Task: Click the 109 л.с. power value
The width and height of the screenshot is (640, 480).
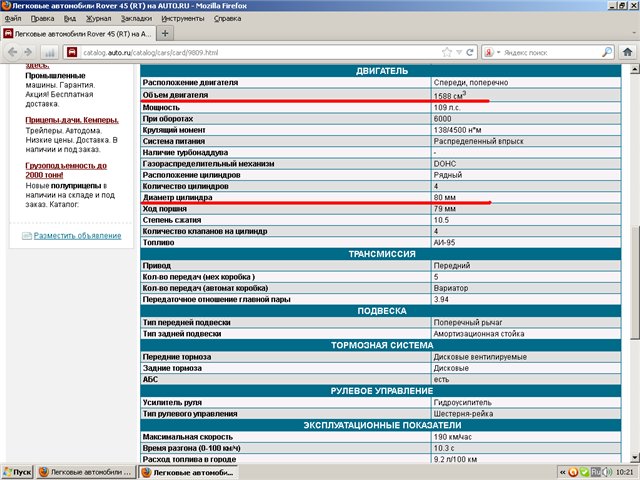Action: point(447,107)
